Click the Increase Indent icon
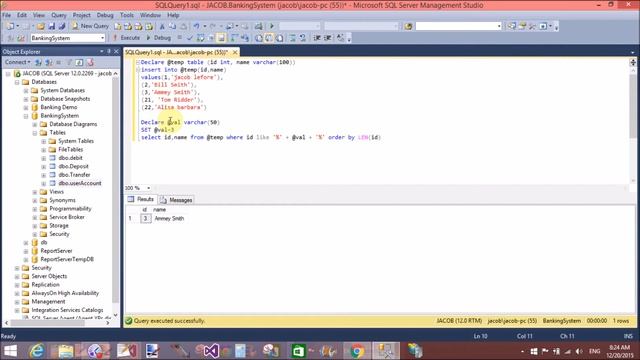 point(328,38)
